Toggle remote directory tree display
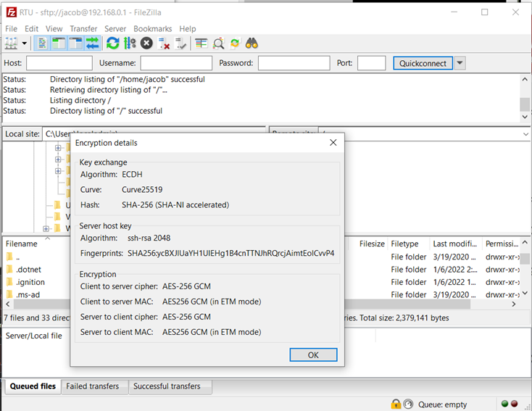The height and width of the screenshot is (411, 532). pyautogui.click(x=75, y=43)
